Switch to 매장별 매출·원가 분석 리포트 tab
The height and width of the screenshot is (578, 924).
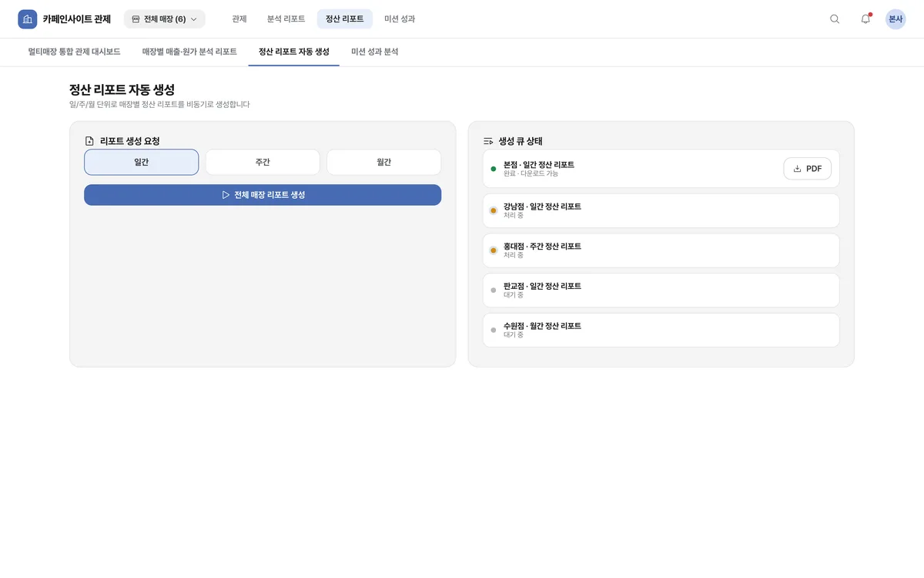click(x=189, y=52)
